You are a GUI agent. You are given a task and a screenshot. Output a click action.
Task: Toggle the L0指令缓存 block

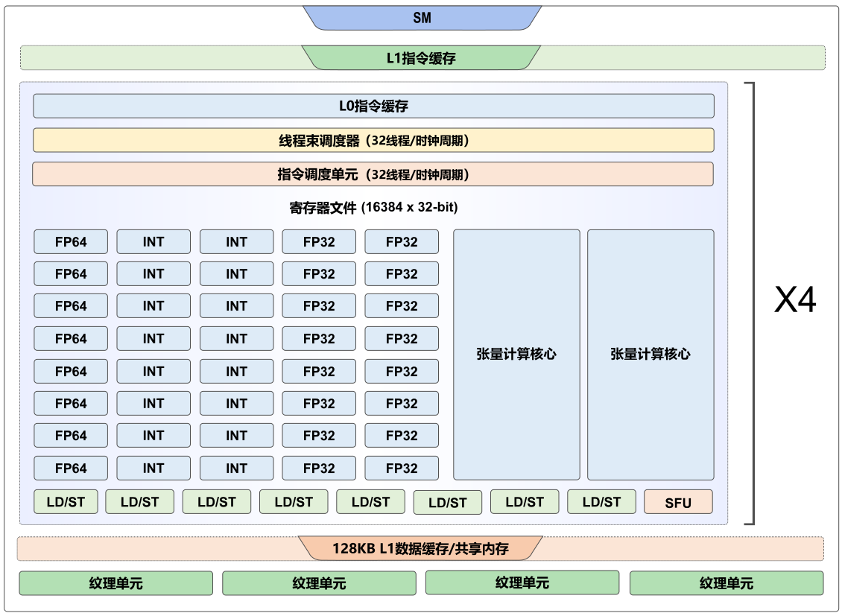pyautogui.click(x=373, y=106)
